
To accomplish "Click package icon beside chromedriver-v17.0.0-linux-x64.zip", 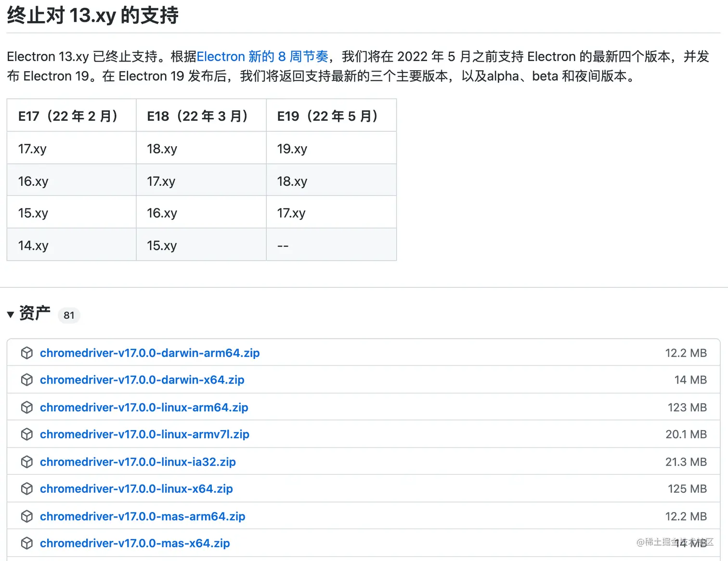I will [x=27, y=488].
